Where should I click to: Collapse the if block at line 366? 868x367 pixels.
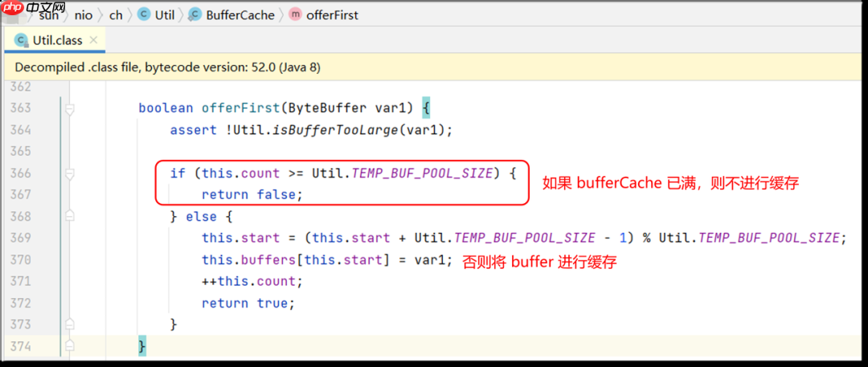coord(69,173)
